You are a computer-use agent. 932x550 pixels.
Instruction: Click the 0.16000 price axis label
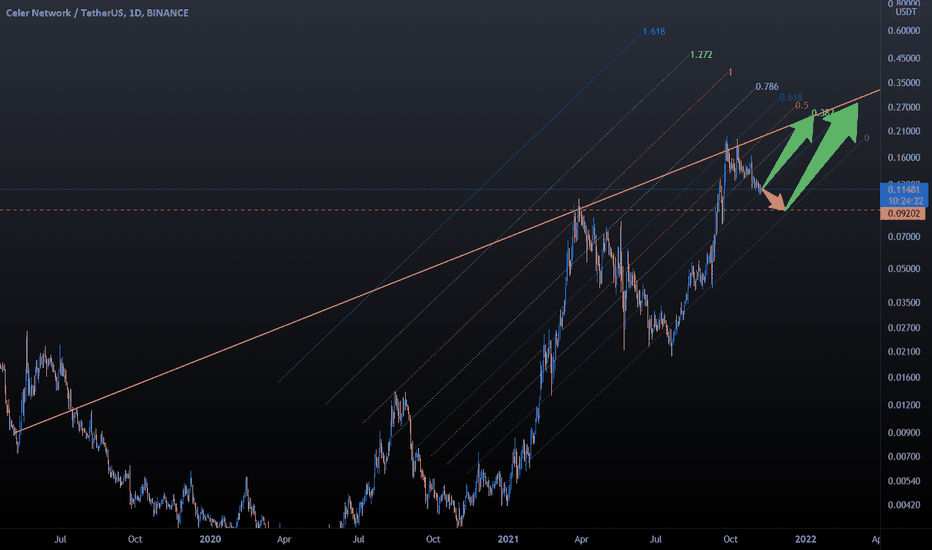(x=903, y=158)
